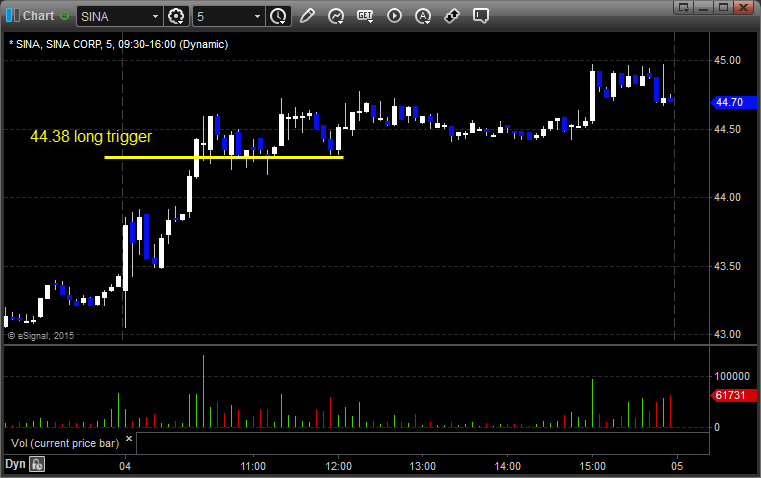761x478 pixels.
Task: Click the 13:00 time axis label
Action: pyautogui.click(x=423, y=466)
